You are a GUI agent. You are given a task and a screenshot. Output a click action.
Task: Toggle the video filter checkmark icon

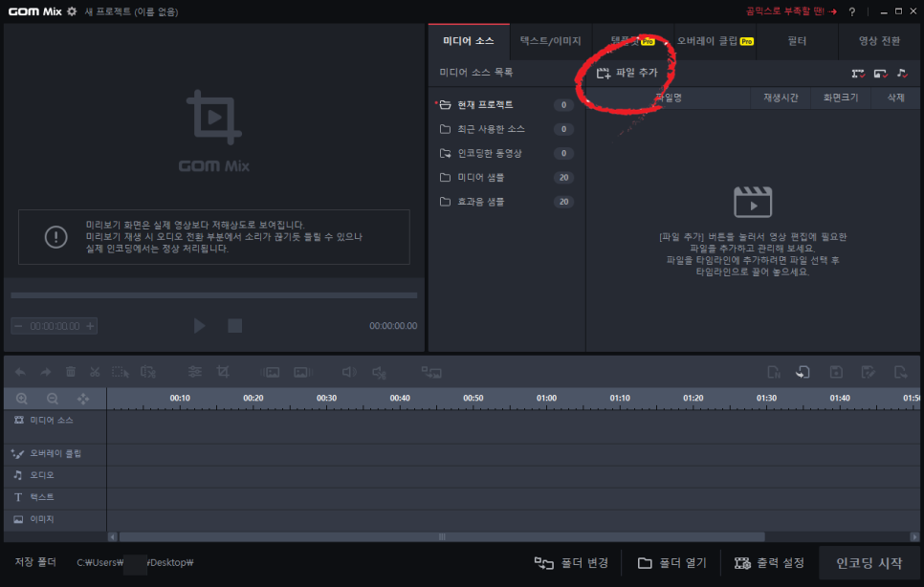[x=858, y=73]
